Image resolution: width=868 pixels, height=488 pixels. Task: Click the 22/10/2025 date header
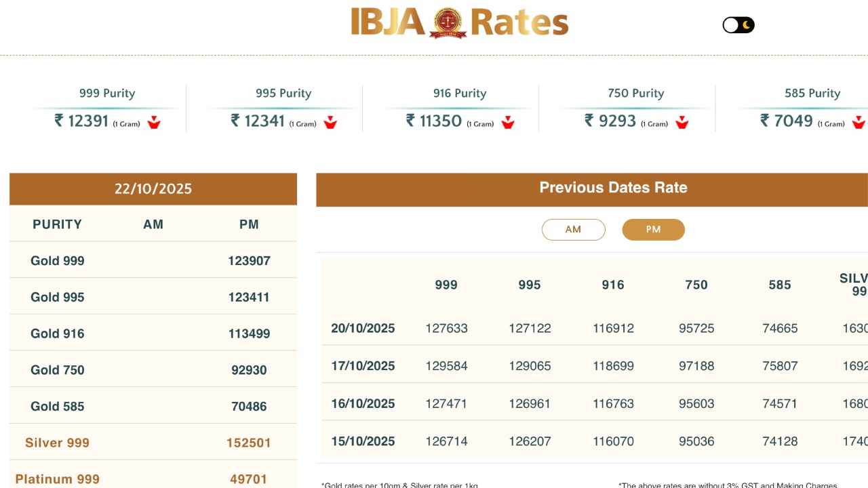[x=153, y=189]
